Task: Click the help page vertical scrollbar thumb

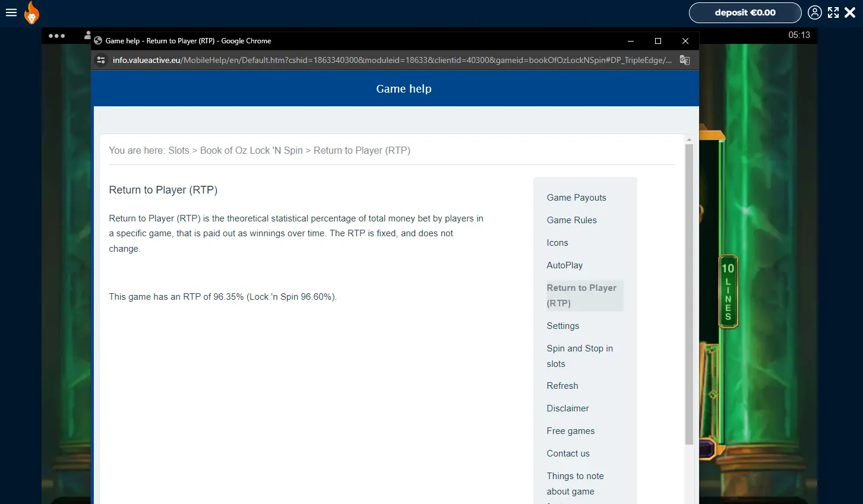Action: point(689,294)
